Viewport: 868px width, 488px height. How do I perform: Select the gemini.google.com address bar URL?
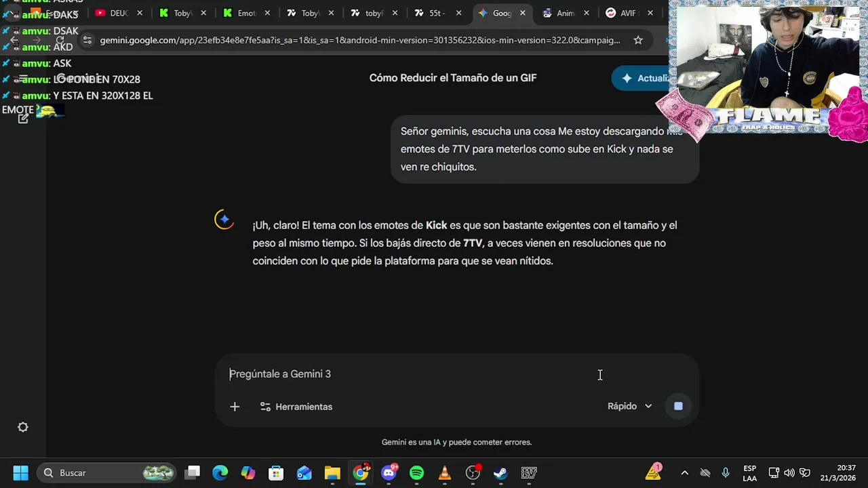click(x=359, y=40)
